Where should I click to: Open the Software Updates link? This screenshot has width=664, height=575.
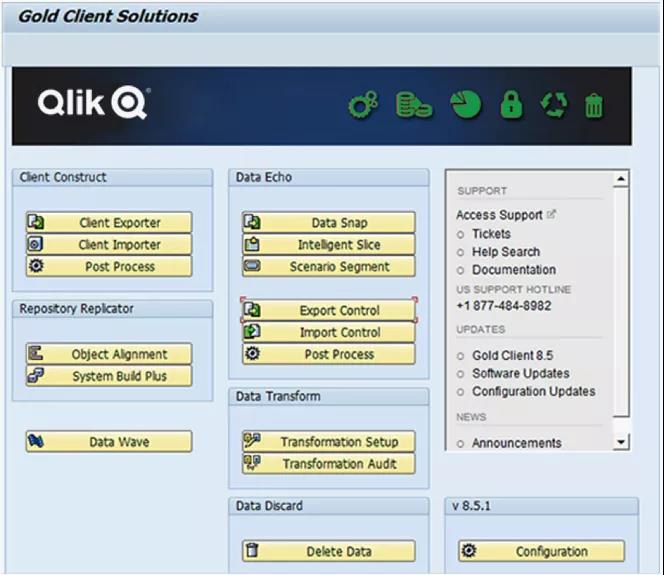click(521, 373)
